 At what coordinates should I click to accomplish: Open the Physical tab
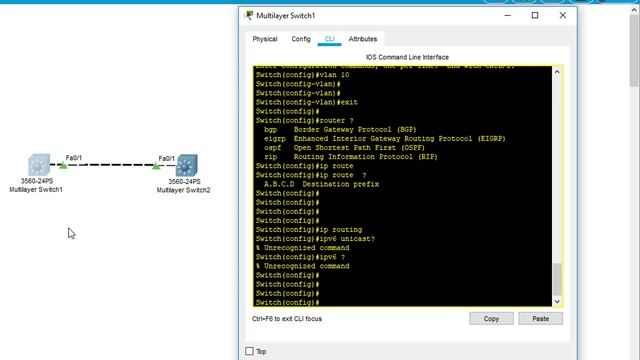click(x=265, y=39)
